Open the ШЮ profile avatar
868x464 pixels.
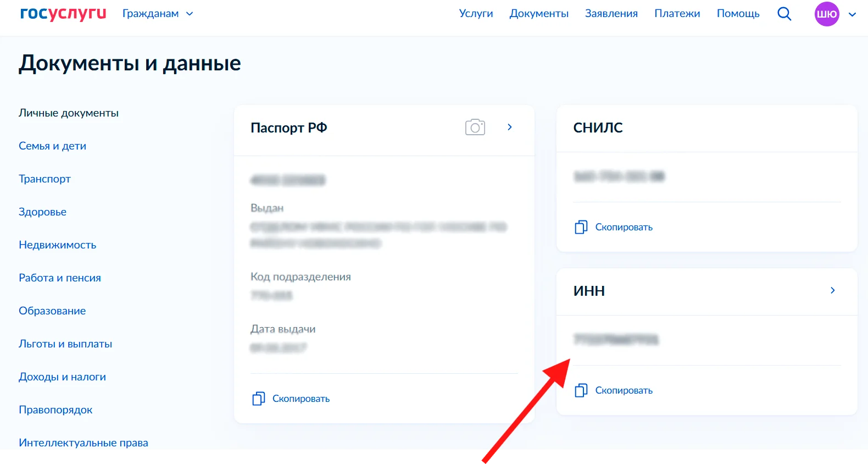[827, 14]
